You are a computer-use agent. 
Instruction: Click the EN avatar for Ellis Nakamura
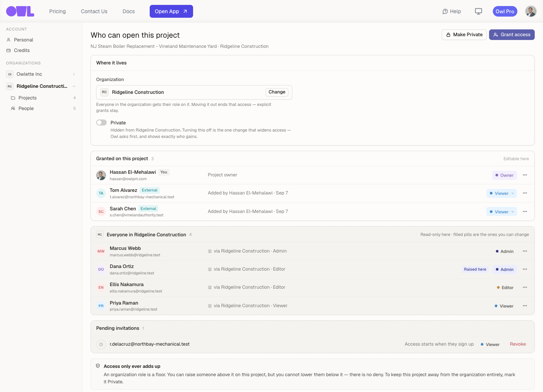coord(101,288)
